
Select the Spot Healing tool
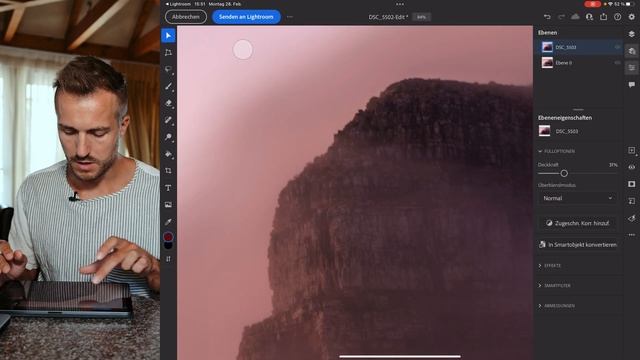tap(168, 120)
